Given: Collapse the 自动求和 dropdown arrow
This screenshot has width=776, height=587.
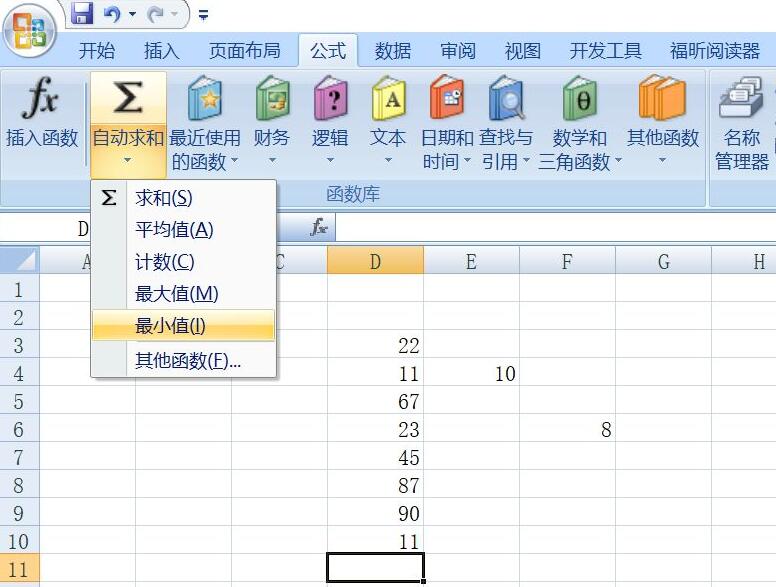Looking at the screenshot, I should tap(128, 160).
